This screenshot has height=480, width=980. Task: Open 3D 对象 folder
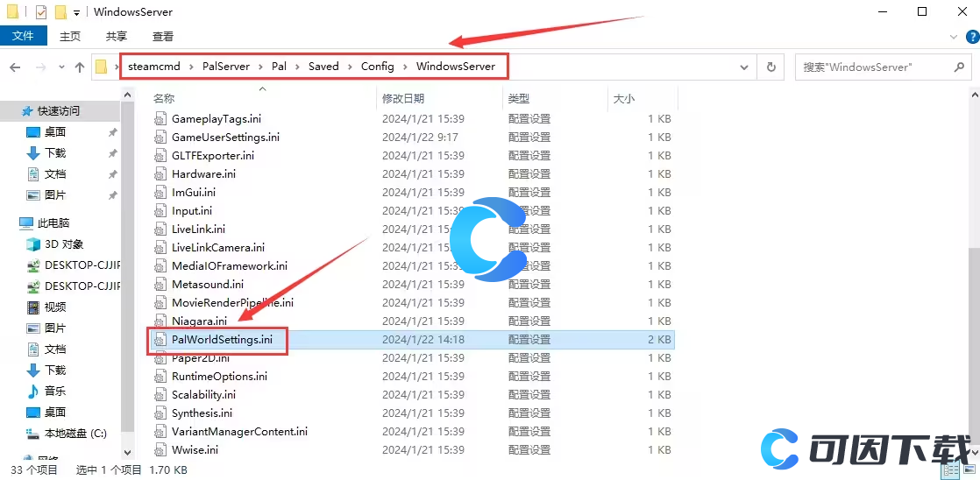coord(64,244)
